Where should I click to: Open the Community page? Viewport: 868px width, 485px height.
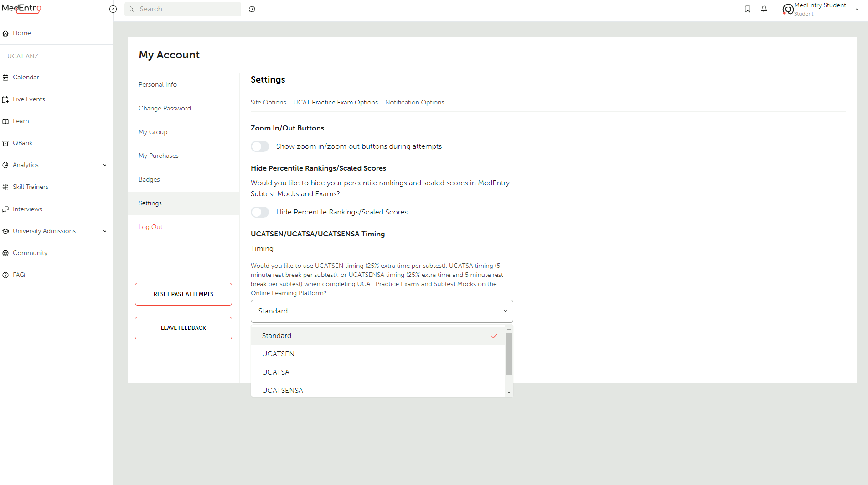click(30, 253)
